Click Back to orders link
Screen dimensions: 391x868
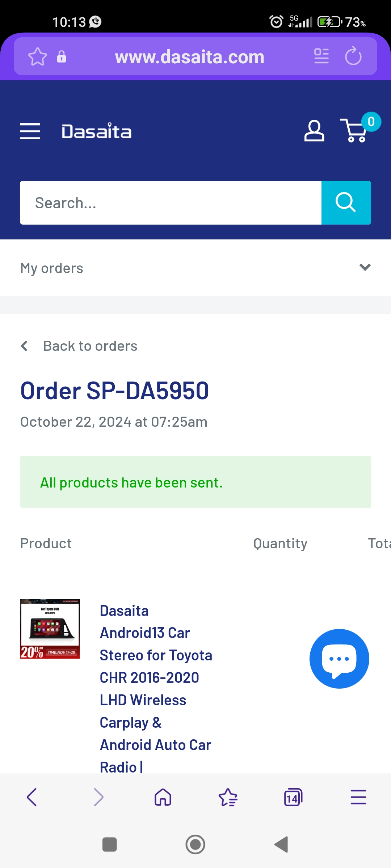tap(90, 346)
